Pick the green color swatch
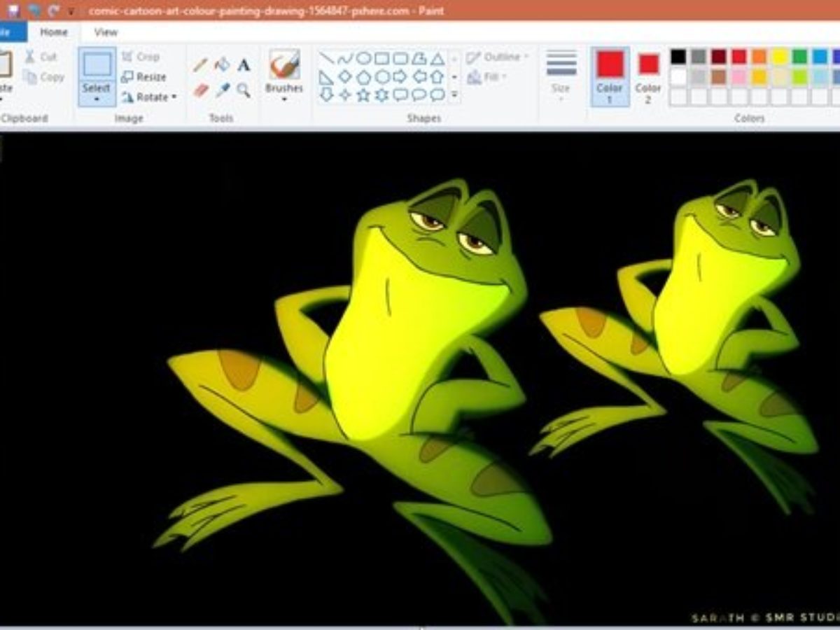840x630 pixels. (800, 57)
